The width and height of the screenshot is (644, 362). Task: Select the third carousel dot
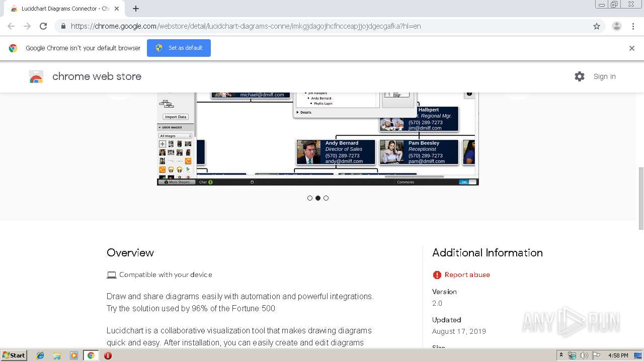coord(326,198)
